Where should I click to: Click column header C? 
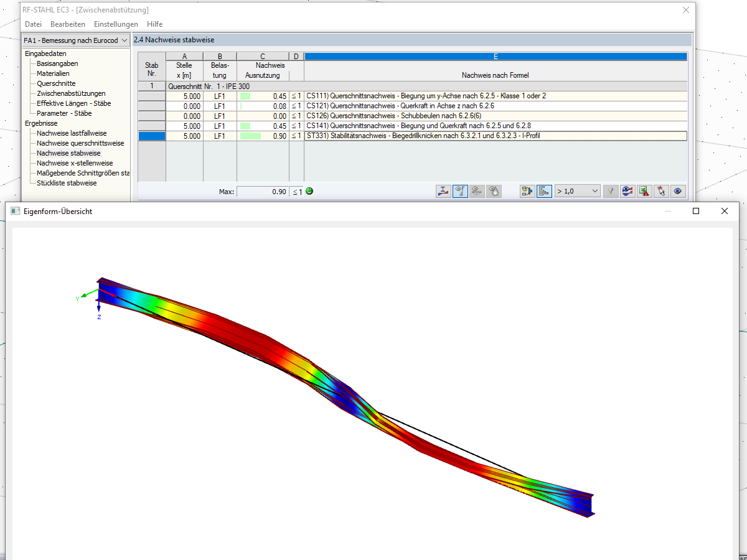[x=263, y=56]
